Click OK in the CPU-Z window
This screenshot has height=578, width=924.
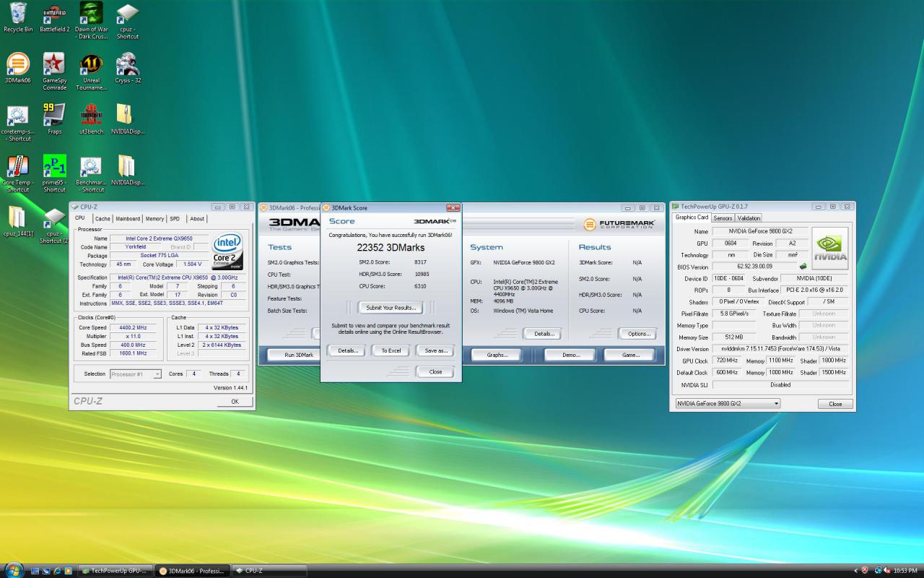[x=235, y=401]
